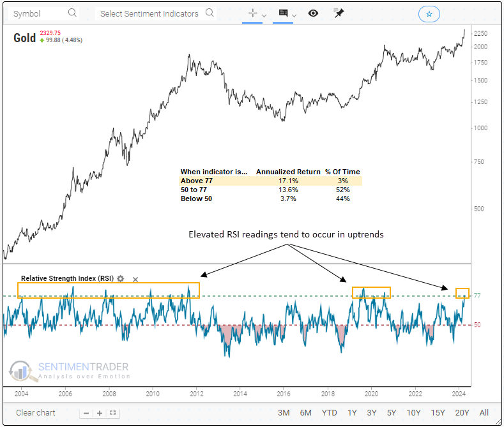Open the chart annotation tool
This screenshot has height=427, width=504.
(x=283, y=13)
